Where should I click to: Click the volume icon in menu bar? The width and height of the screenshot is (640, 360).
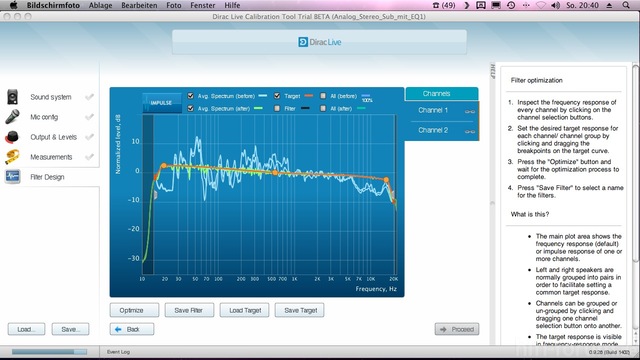pos(555,5)
